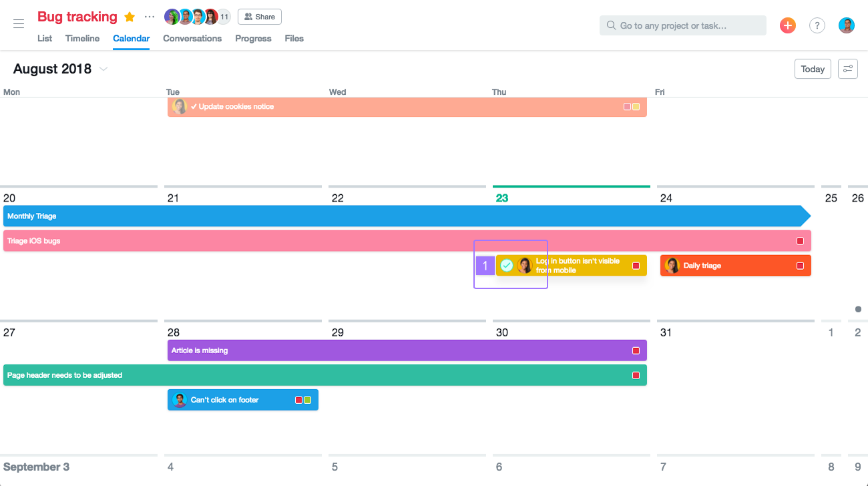868x486 pixels.
Task: Switch to the Timeline tab
Action: pyautogui.click(x=82, y=38)
